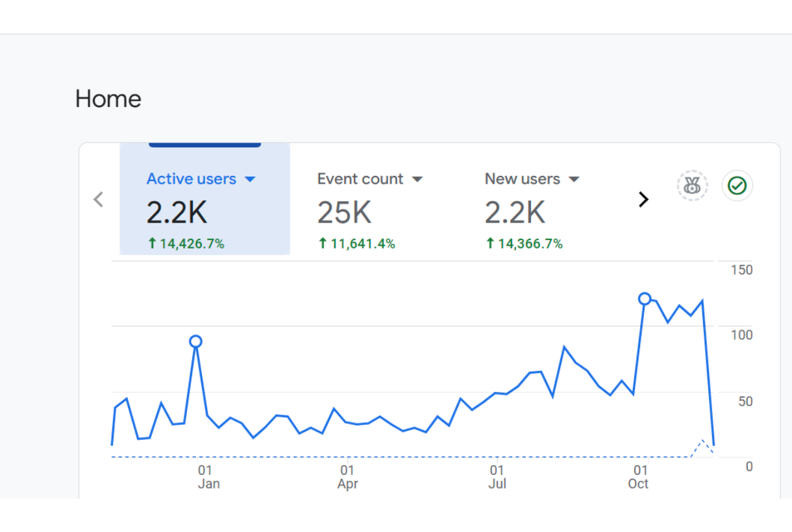Select the January peak data point marker

tap(195, 340)
